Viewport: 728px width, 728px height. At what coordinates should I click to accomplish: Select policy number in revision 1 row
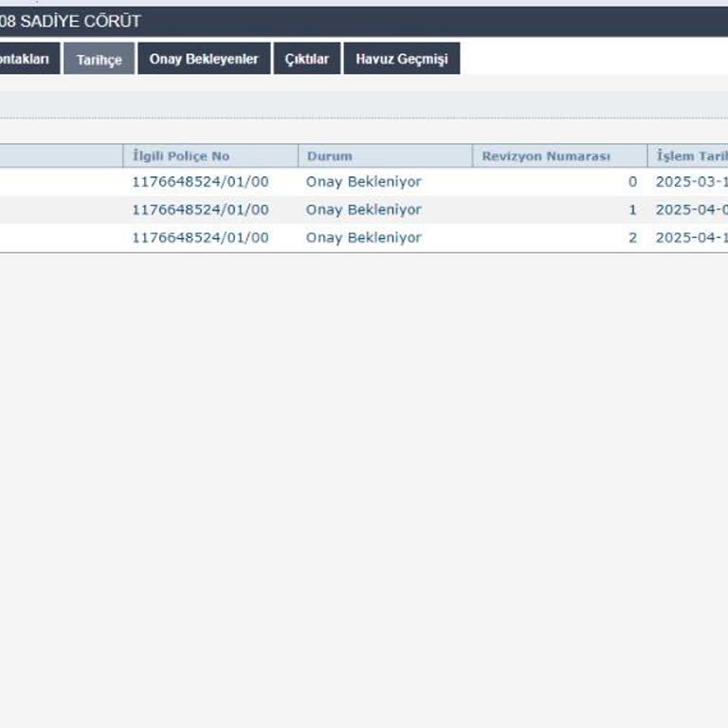(x=200, y=209)
